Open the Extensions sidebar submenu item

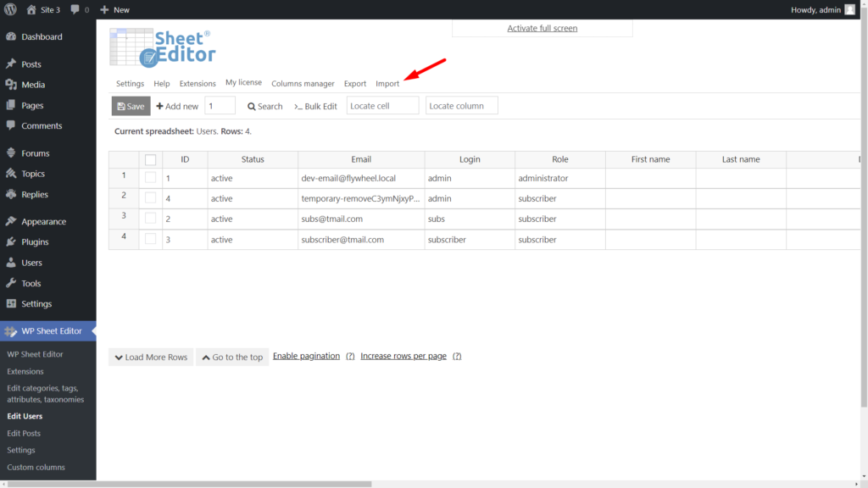pyautogui.click(x=25, y=371)
